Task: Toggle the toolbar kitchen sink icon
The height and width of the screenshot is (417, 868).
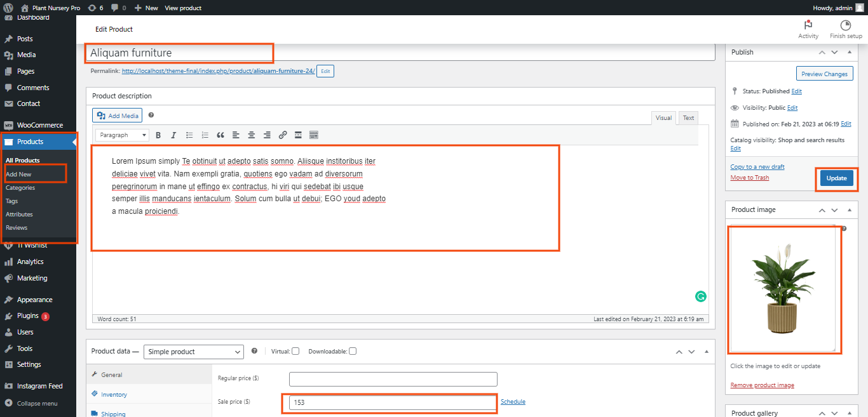Action: pyautogui.click(x=313, y=135)
